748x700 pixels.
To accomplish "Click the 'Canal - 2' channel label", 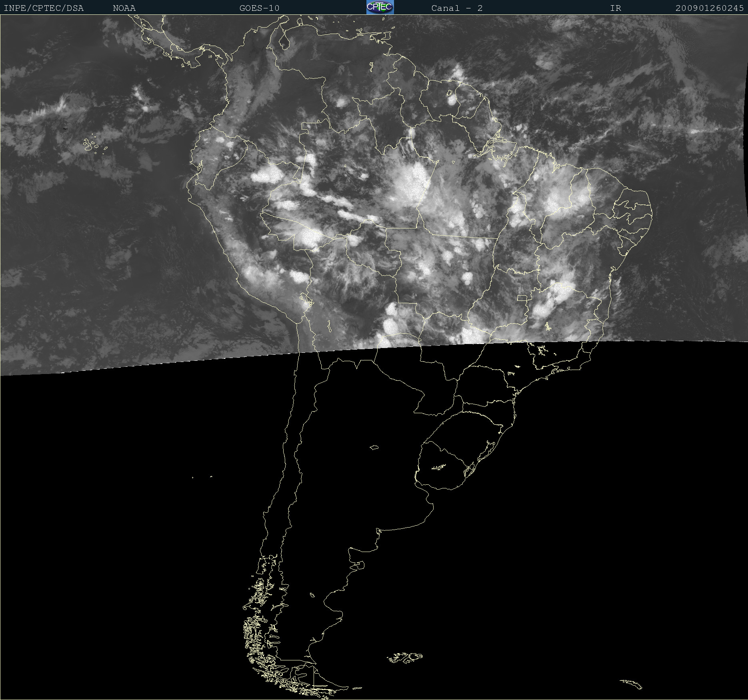I will click(457, 8).
